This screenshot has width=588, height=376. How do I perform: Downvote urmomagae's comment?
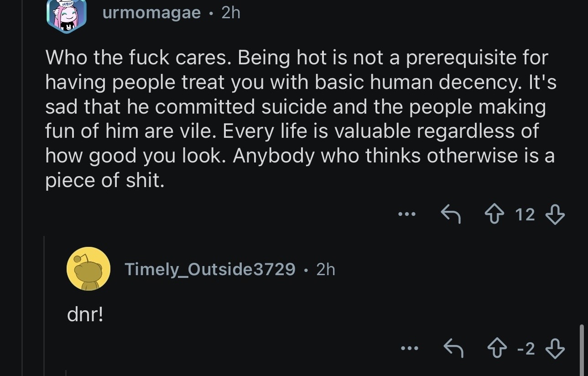(555, 214)
